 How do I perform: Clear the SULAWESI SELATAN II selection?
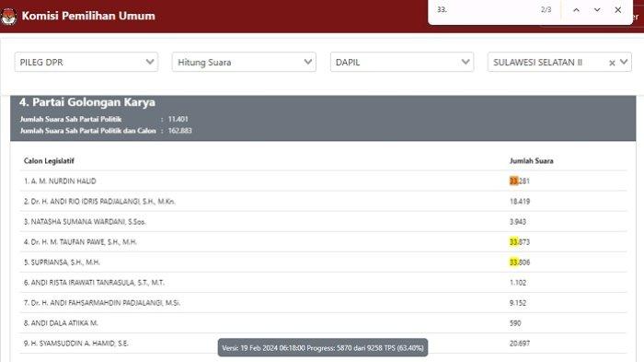click(612, 63)
